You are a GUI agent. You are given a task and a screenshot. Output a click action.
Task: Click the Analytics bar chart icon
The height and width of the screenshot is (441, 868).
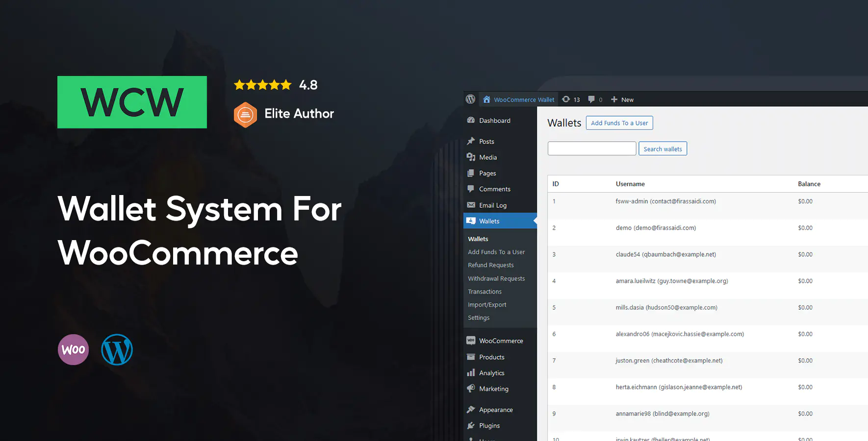click(471, 372)
